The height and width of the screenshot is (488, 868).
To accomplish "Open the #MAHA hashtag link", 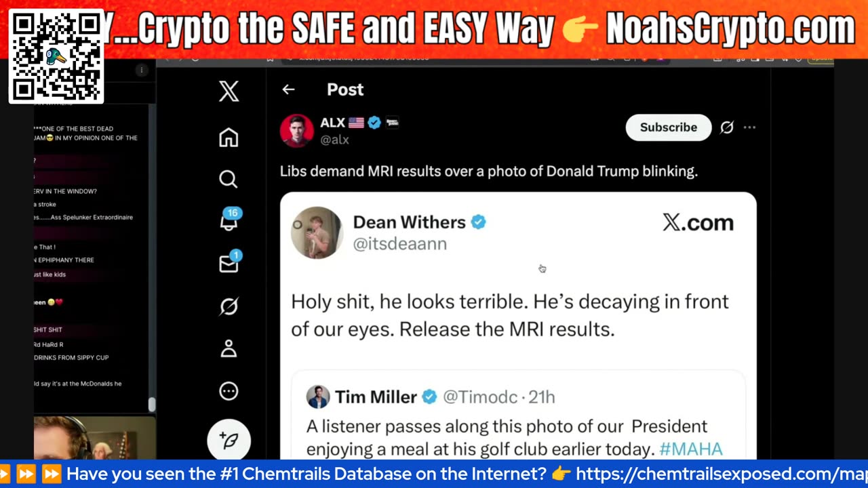I will click(x=691, y=449).
